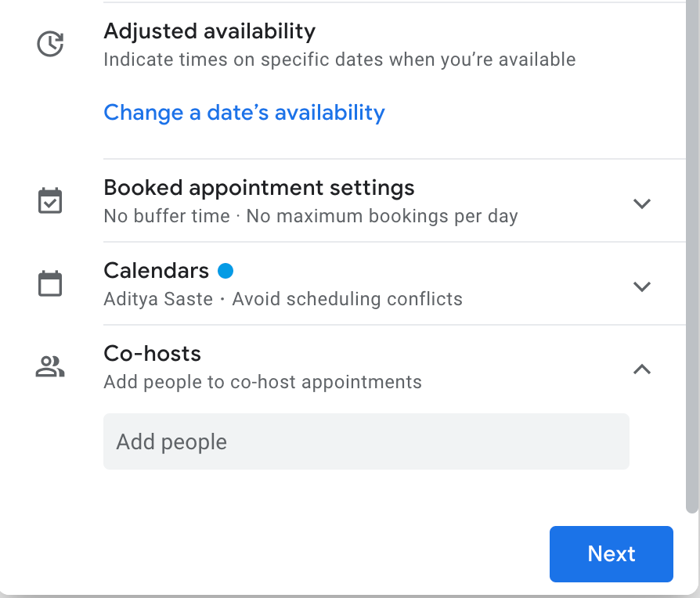Select the Calendars heading text
700x598 pixels.
pos(157,271)
